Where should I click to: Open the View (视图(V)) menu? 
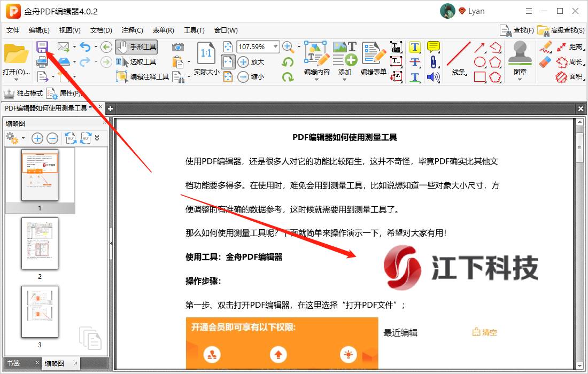coord(69,30)
